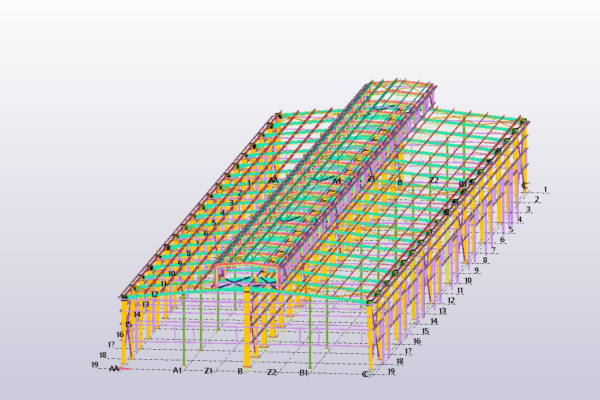Click grid number 15 on the right side
Image resolution: width=600 pixels, height=400 pixels.
[425, 331]
